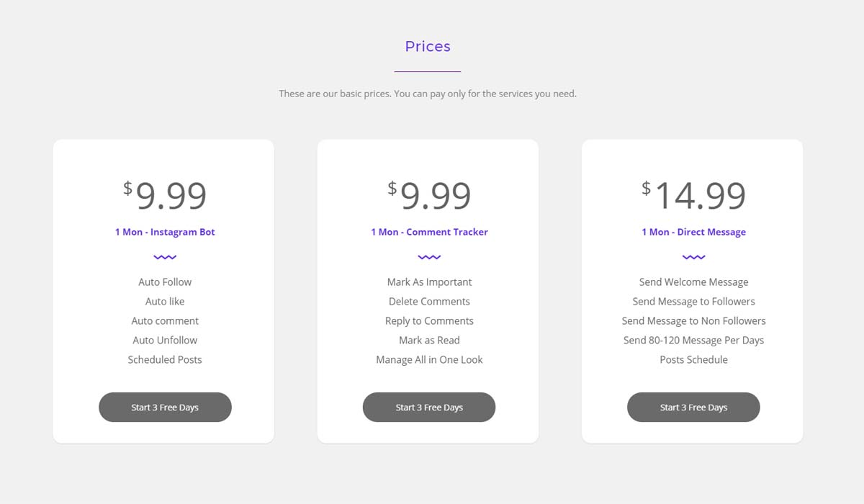Click the Auto Unfollow feature
Viewport: 864px width, 504px height.
tap(165, 341)
